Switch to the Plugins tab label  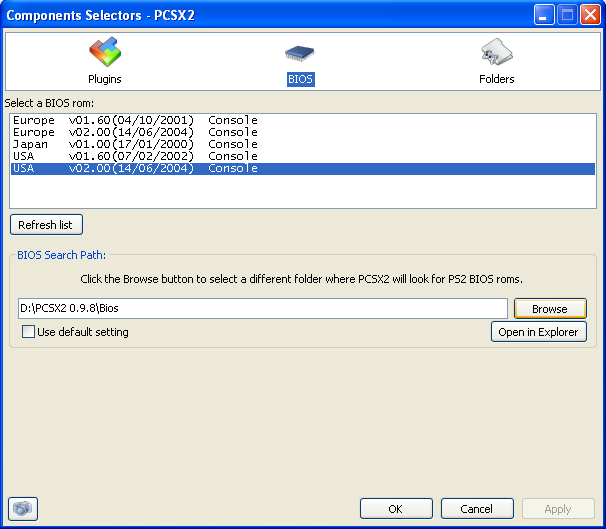coord(105,79)
